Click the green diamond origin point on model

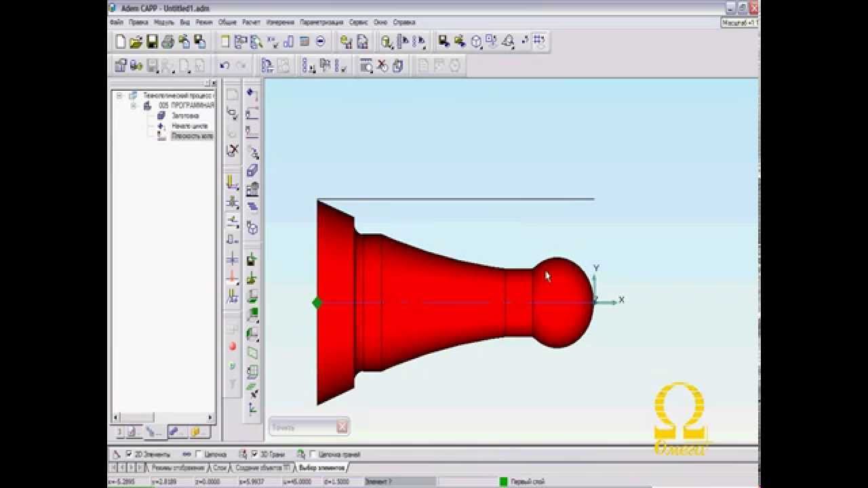(317, 302)
